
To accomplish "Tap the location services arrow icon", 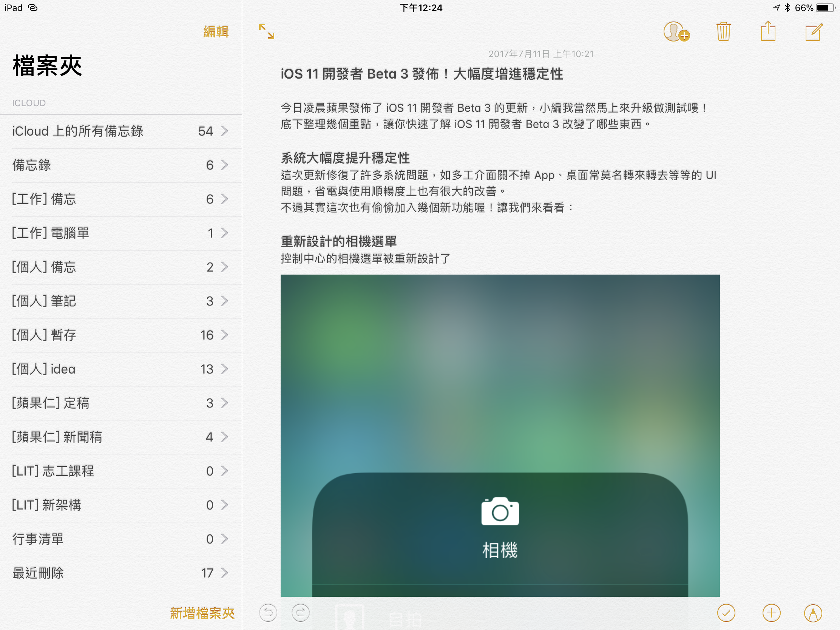I will pyautogui.click(x=776, y=8).
